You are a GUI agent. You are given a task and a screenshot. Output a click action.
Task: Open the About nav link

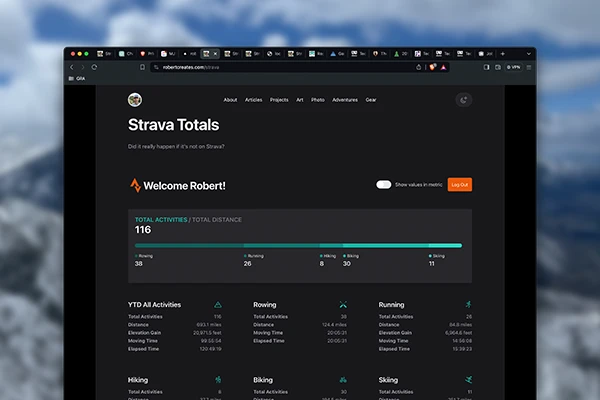(x=230, y=100)
